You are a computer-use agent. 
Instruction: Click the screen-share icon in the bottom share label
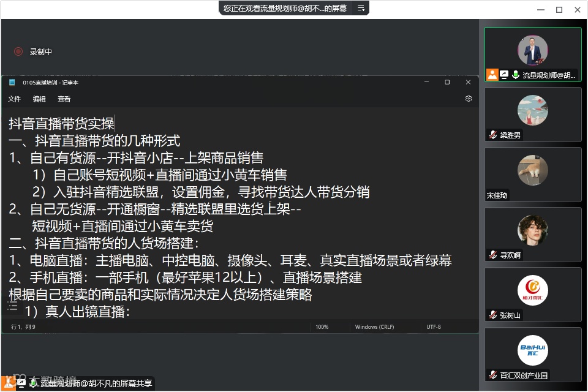pyautogui.click(x=21, y=383)
